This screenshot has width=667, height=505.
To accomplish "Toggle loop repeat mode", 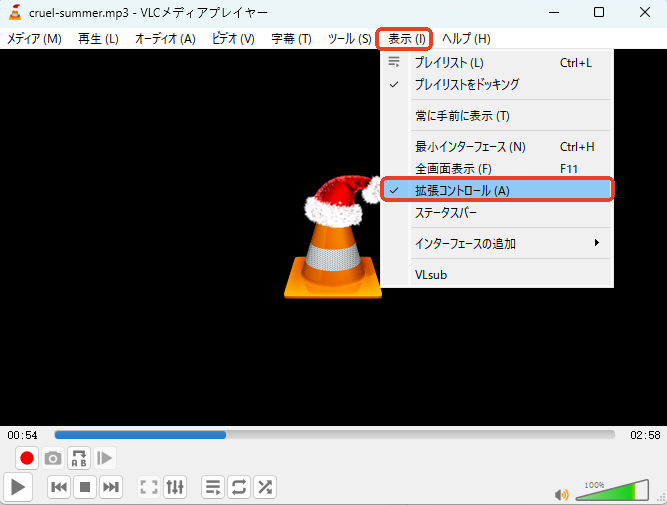I will click(x=239, y=487).
